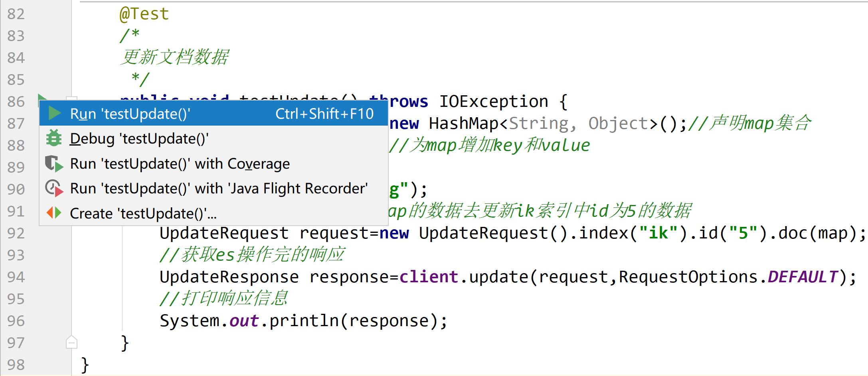Click HashMap in the line 87 code
The height and width of the screenshot is (376, 868).
coord(463,124)
